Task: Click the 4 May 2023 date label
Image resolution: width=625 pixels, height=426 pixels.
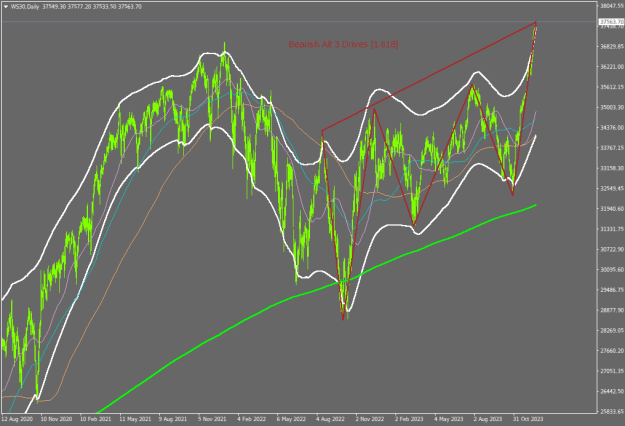Action: point(449,419)
